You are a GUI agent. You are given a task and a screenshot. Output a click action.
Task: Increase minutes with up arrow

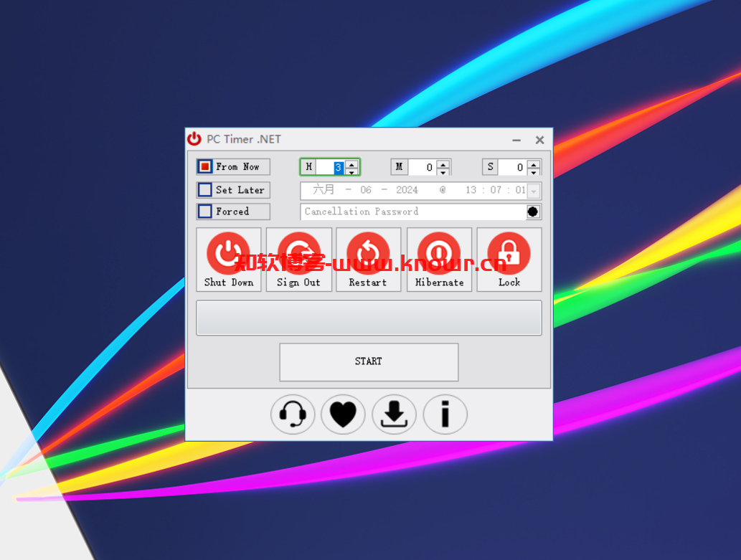coord(443,164)
